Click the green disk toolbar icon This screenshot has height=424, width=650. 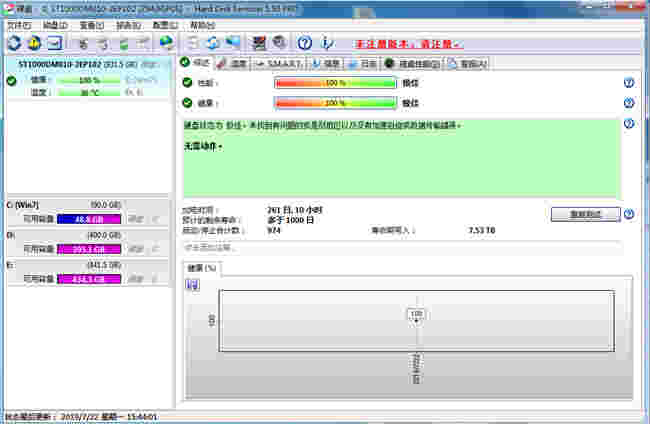pos(124,43)
